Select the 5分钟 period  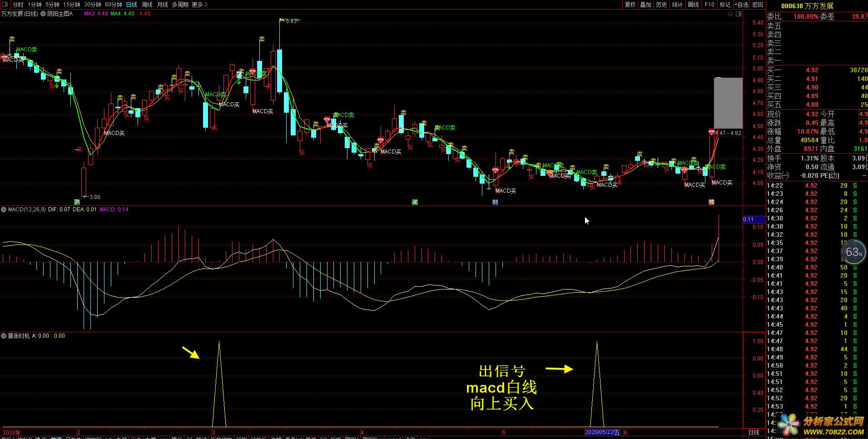52,5
